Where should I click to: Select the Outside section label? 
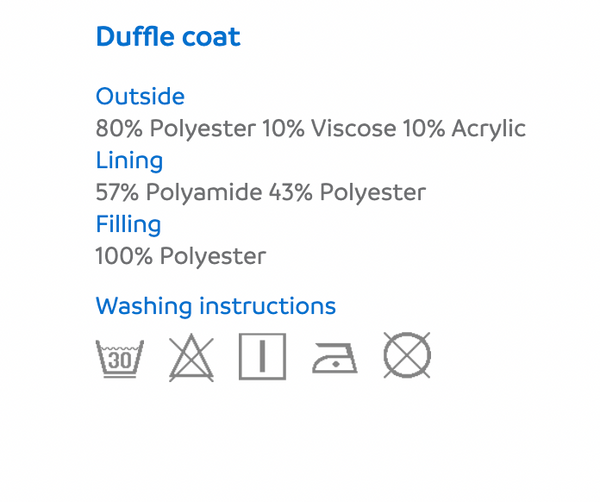[x=140, y=96]
